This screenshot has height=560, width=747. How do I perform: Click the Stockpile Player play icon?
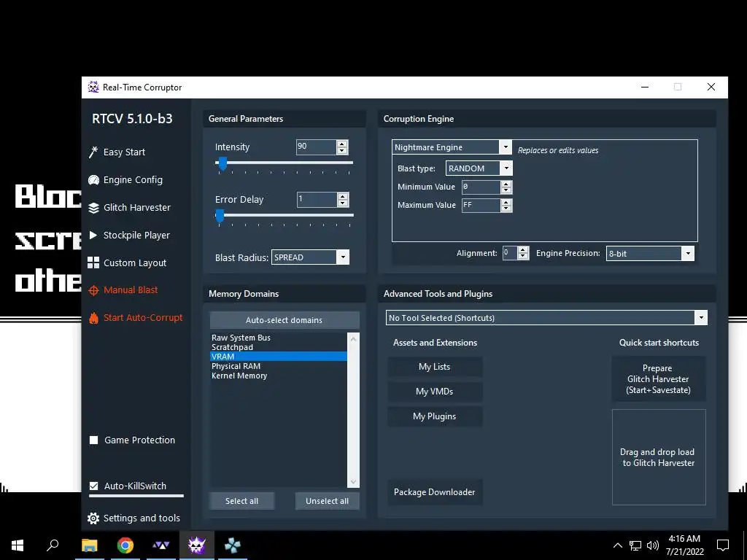(93, 235)
